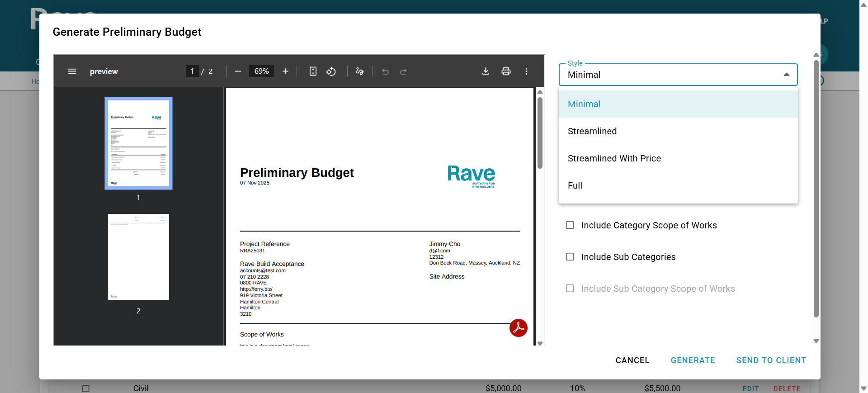Enable Include Category Scope of Works
Image resolution: width=868 pixels, height=393 pixels.
pos(570,225)
